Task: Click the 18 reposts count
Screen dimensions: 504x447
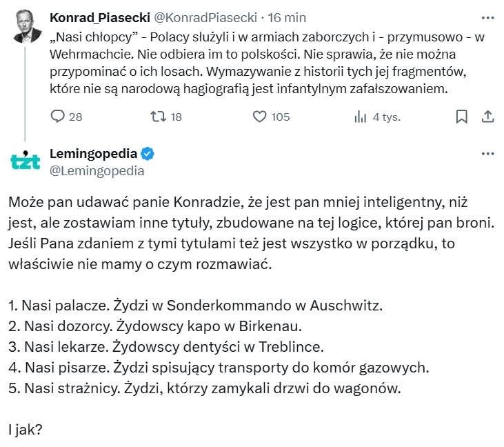Action: 176,117
